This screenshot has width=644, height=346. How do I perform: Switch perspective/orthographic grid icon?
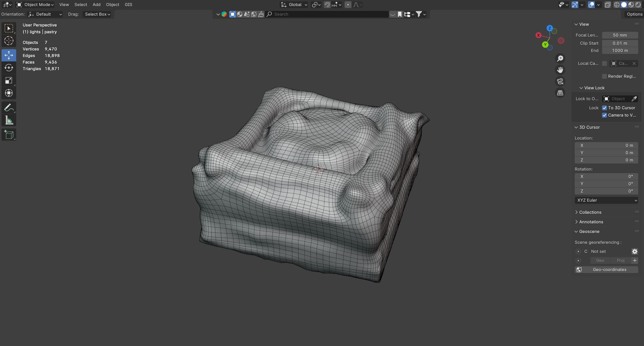(x=560, y=93)
